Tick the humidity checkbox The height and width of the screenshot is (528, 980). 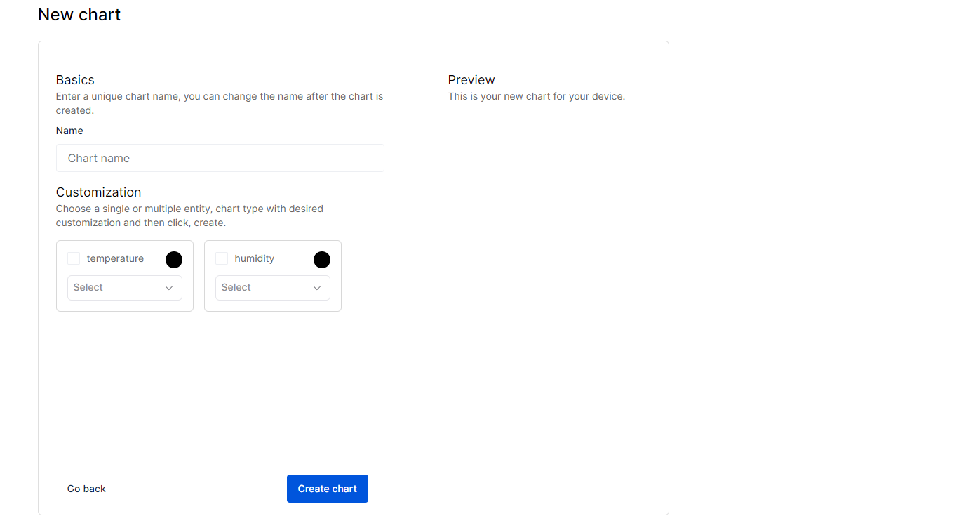tap(222, 258)
